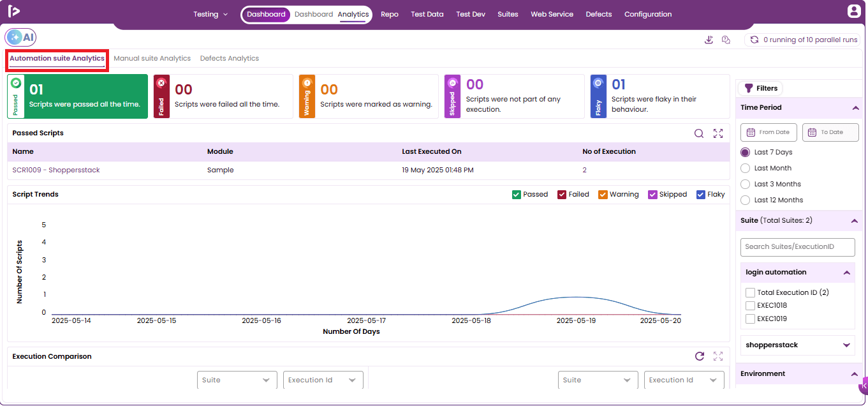Collapse the Suite filter section
Image resolution: width=868 pixels, height=406 pixels.
click(855, 221)
